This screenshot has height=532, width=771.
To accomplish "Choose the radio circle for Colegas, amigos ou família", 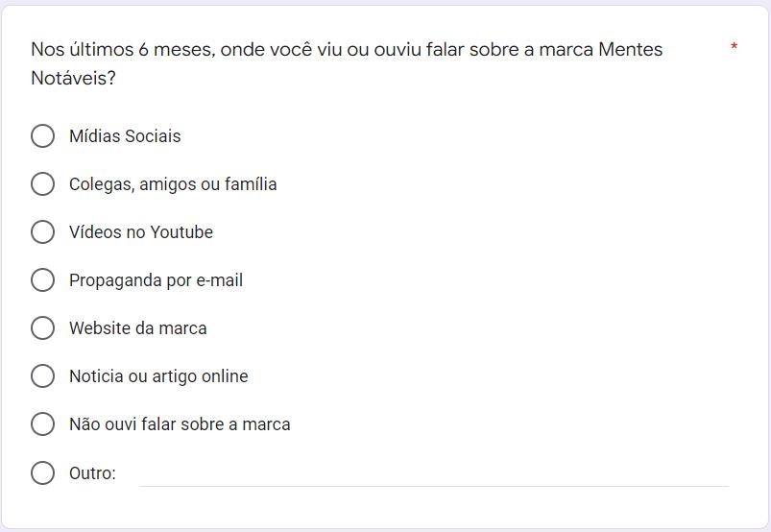I will pyautogui.click(x=43, y=184).
